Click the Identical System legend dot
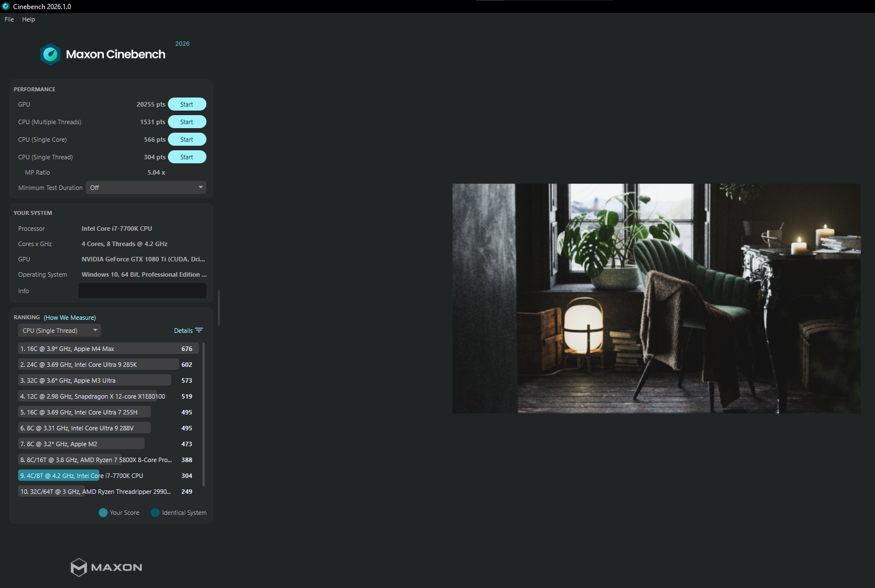Image resolution: width=875 pixels, height=588 pixels. tap(155, 513)
